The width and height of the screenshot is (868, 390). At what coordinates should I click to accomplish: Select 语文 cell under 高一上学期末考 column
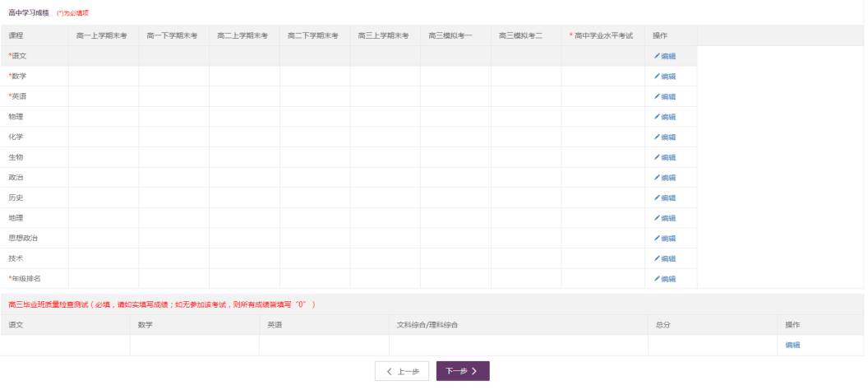pyautogui.click(x=103, y=56)
